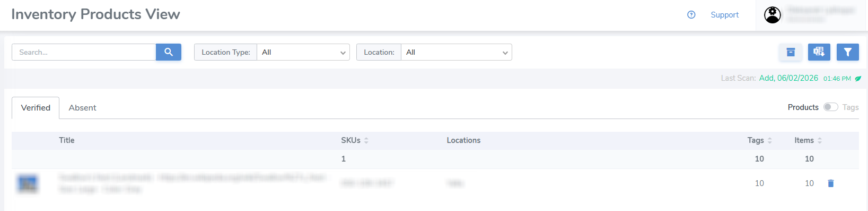Sort by SKUs column arrows
Viewport: 868px width, 211px height.
(x=366, y=140)
